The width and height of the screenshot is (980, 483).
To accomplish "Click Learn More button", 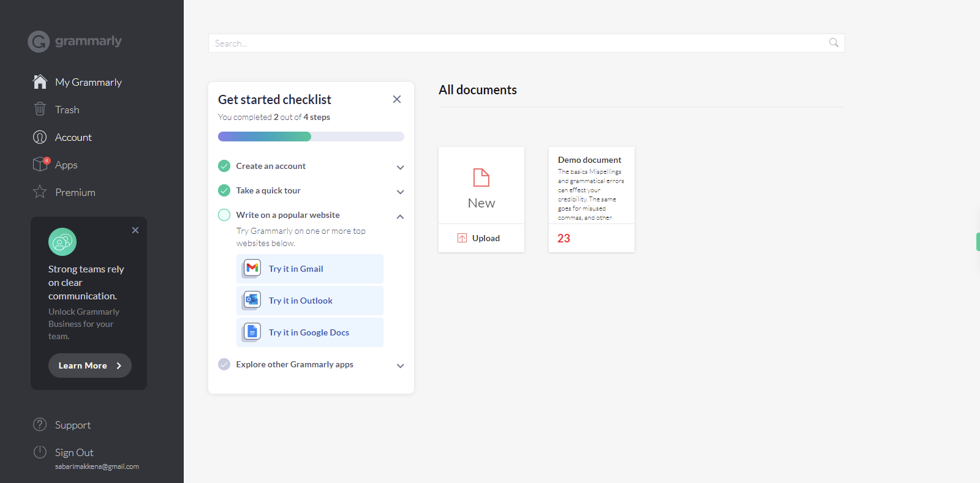I will point(90,365).
